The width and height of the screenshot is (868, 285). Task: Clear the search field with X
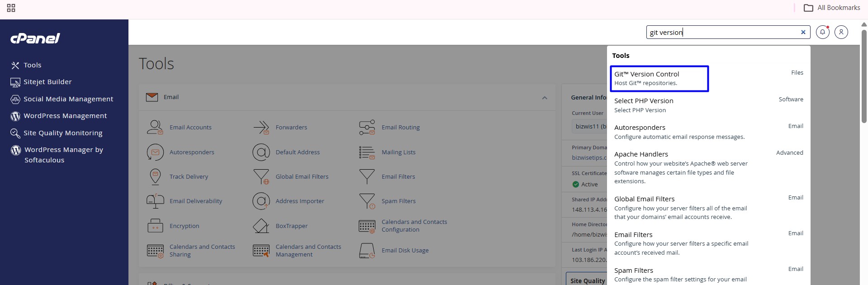click(x=803, y=32)
